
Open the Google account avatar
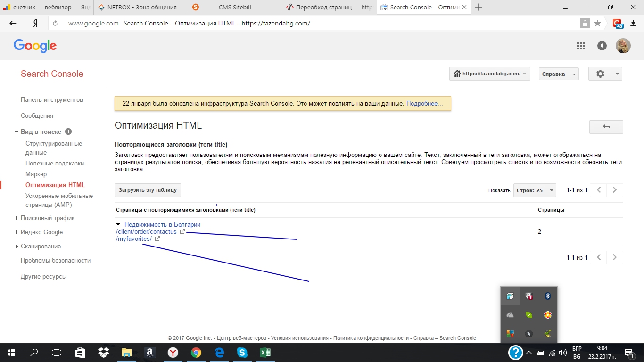(623, 46)
